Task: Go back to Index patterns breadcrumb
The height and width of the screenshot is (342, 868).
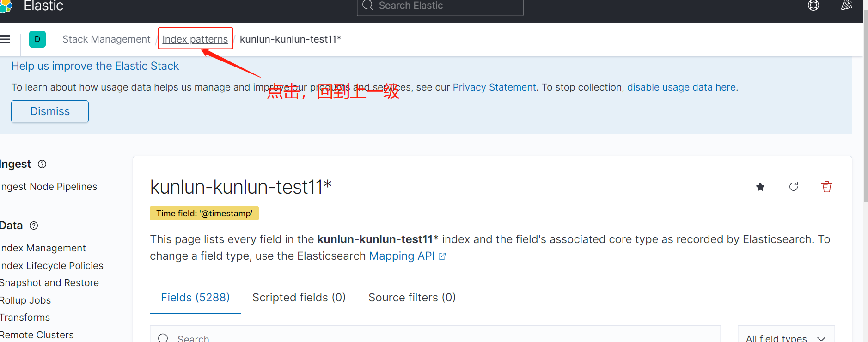Action: coord(195,39)
